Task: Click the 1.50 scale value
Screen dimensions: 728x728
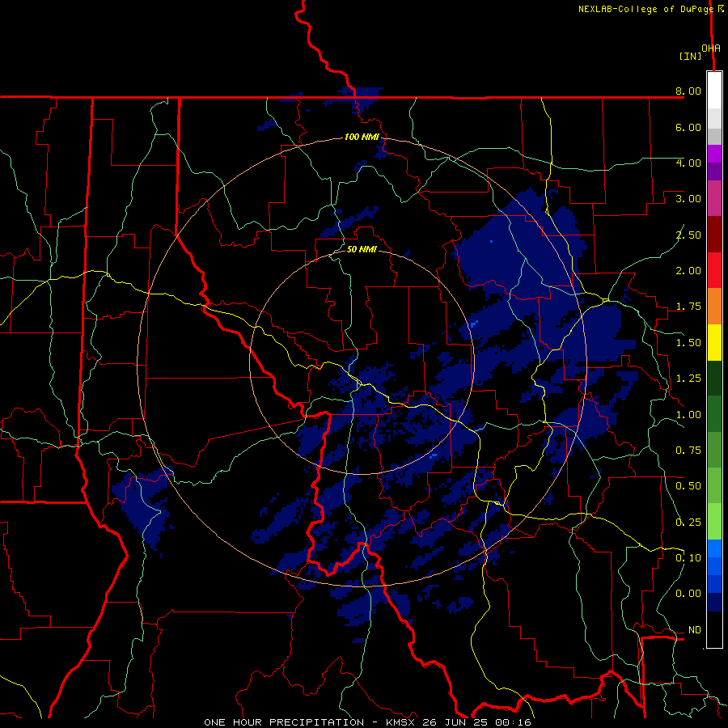Action: pyautogui.click(x=688, y=343)
